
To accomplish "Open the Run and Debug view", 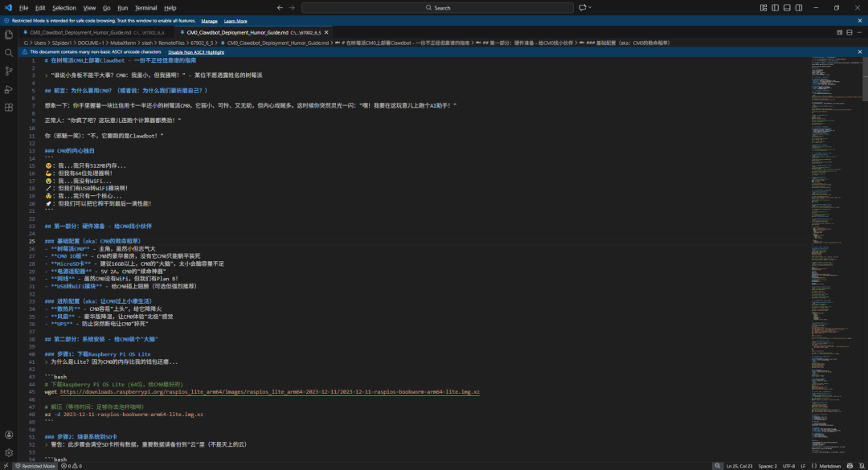I will (x=9, y=89).
